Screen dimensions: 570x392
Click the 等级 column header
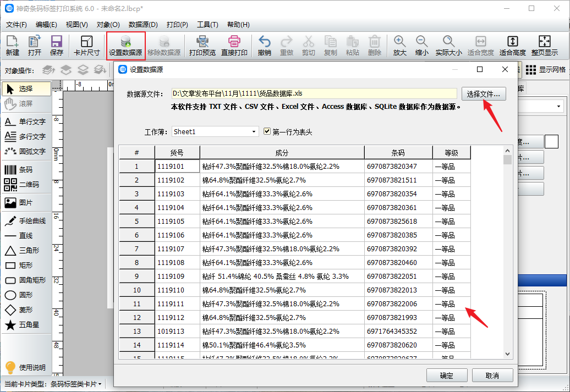(x=452, y=153)
